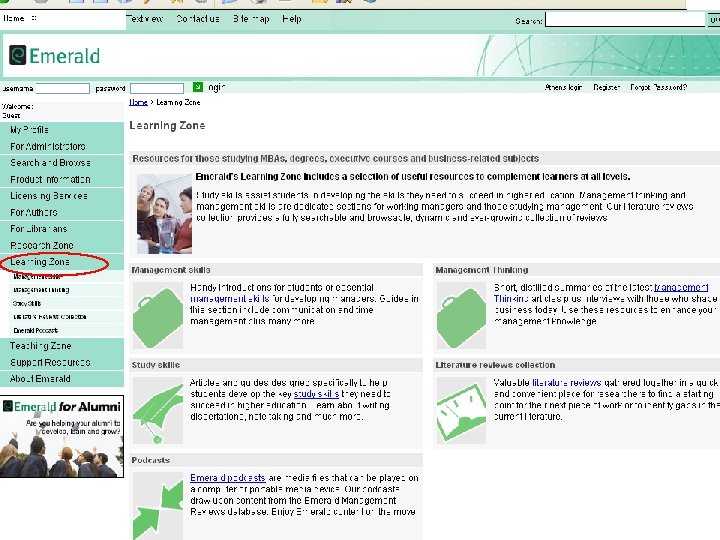
Task: Open Study Skills sidebar sub-item
Action: click(x=66, y=303)
